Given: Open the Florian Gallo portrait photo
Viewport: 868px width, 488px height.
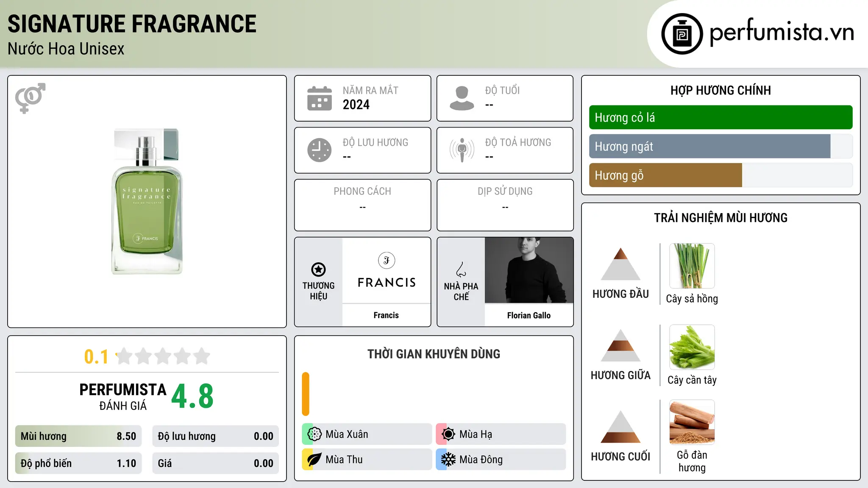Looking at the screenshot, I should pos(529,270).
